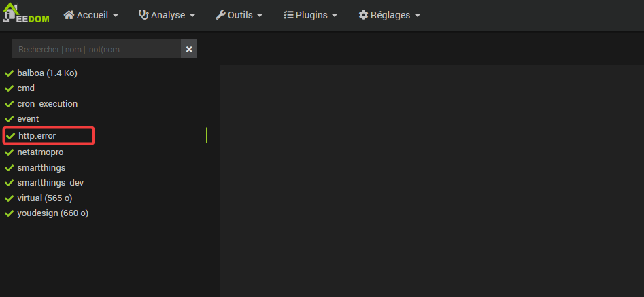Open the smartthings log
This screenshot has height=297, width=644.
[x=41, y=168]
